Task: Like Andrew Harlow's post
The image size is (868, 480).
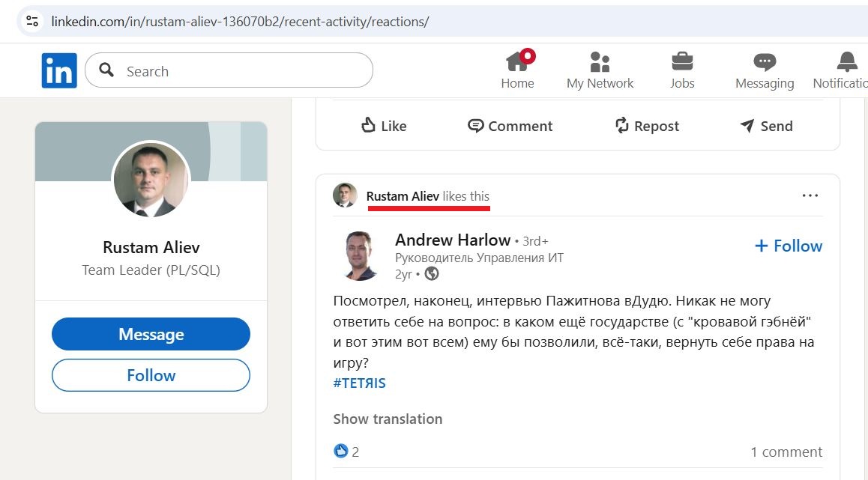Action: pyautogui.click(x=383, y=126)
